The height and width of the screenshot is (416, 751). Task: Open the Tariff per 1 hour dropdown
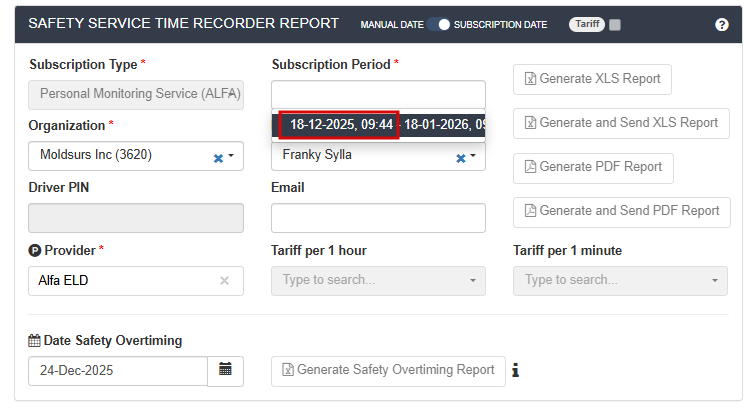(378, 281)
